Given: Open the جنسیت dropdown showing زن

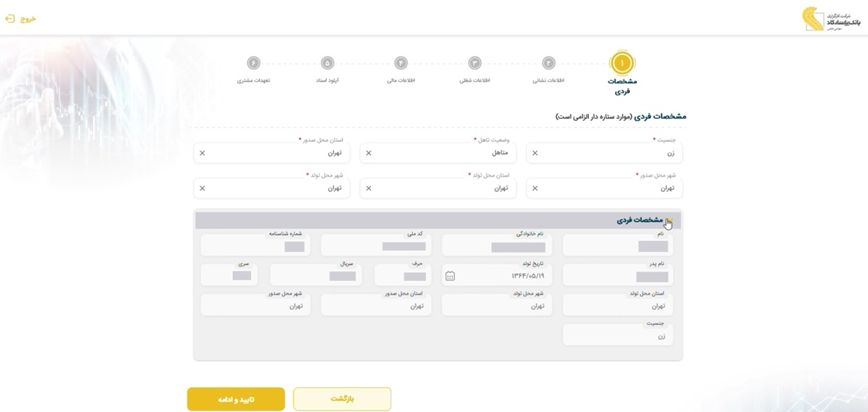Looking at the screenshot, I should point(605,153).
